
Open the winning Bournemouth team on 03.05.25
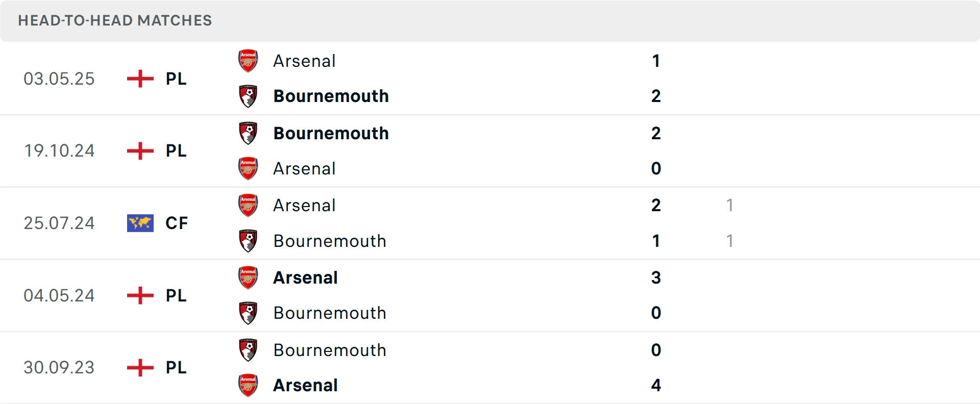coord(331,96)
